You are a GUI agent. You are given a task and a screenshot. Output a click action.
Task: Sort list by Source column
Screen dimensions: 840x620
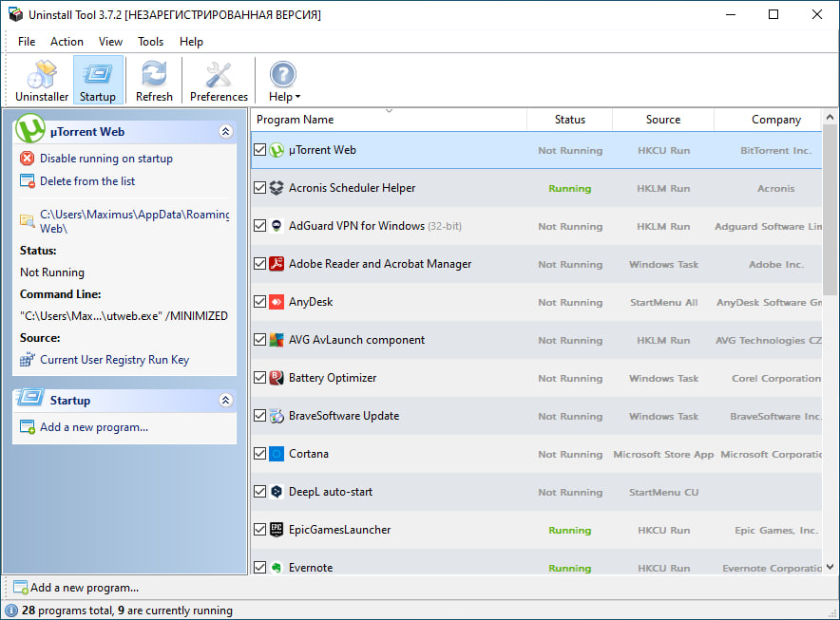663,120
